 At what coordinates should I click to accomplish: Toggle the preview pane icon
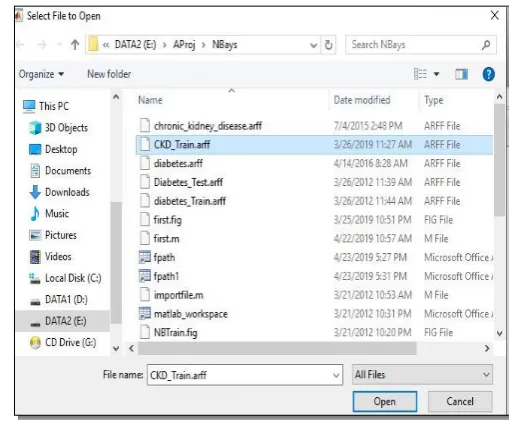pos(461,74)
